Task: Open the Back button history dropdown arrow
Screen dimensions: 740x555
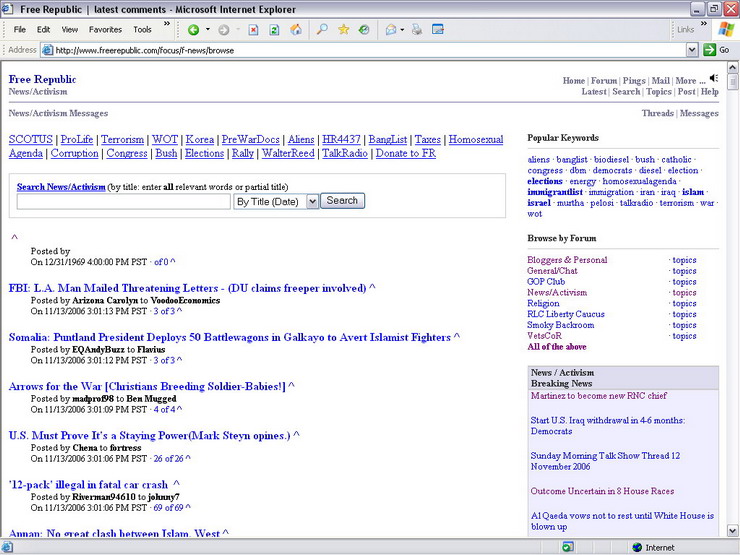Action: (207, 30)
